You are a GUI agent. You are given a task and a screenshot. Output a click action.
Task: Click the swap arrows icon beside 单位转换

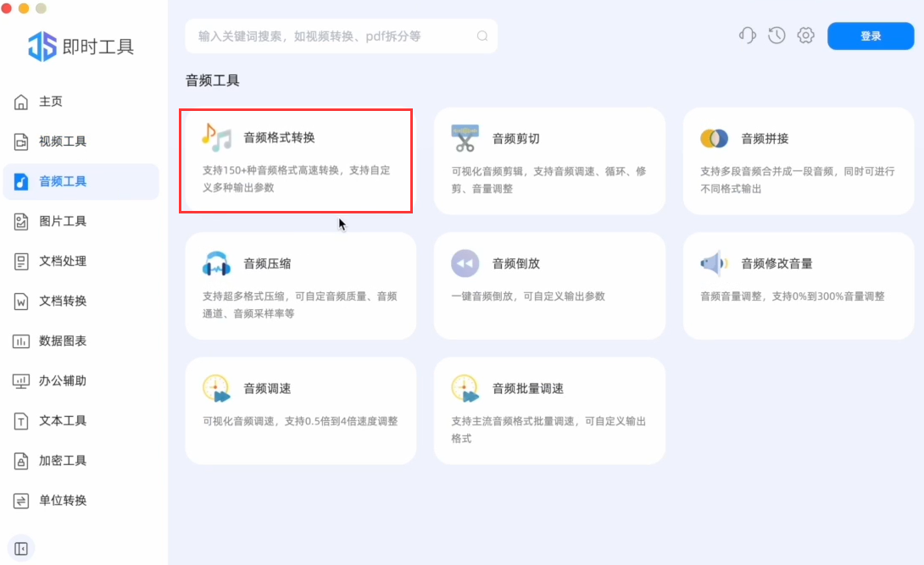(x=20, y=501)
